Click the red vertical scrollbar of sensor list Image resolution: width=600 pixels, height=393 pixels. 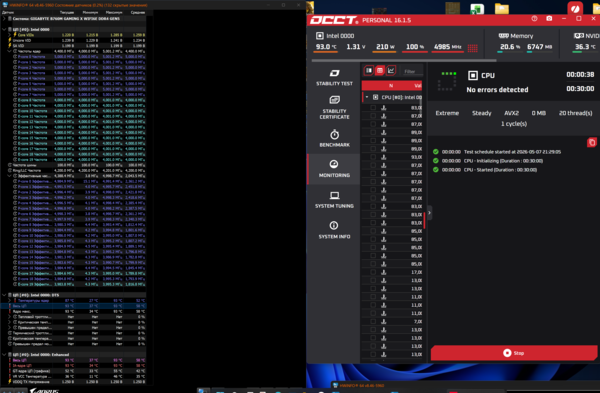pos(424,221)
